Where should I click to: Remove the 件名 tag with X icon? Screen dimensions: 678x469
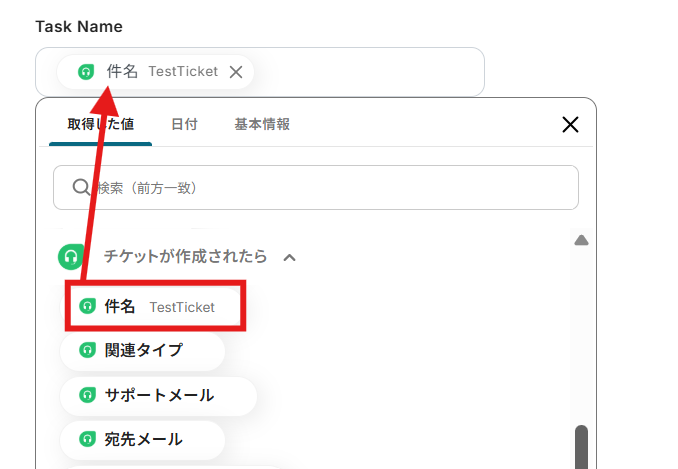tap(236, 72)
